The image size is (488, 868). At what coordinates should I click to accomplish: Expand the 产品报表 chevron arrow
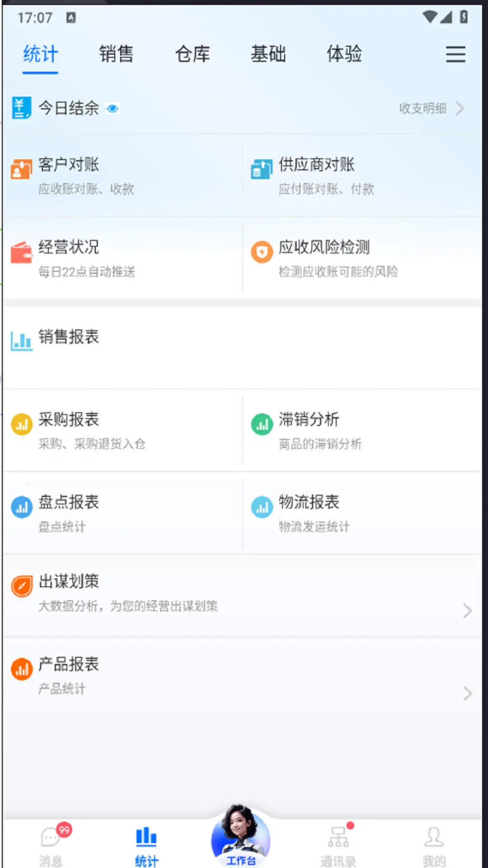[468, 693]
